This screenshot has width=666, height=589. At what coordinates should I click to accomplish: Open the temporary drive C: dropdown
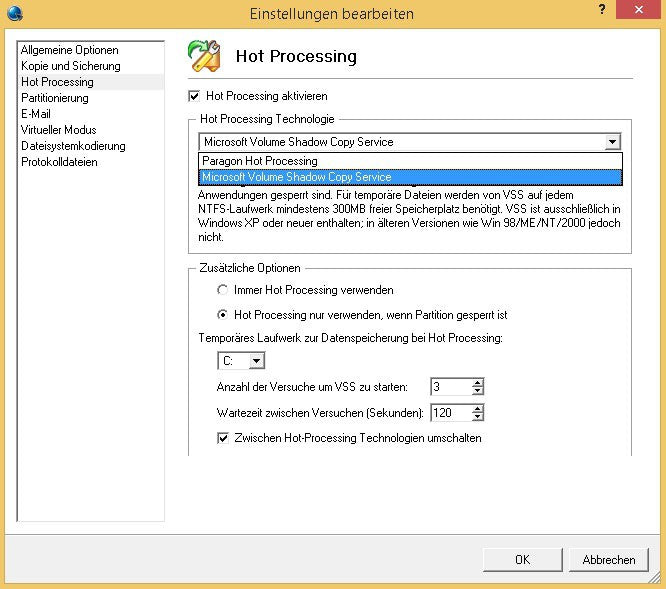(256, 361)
